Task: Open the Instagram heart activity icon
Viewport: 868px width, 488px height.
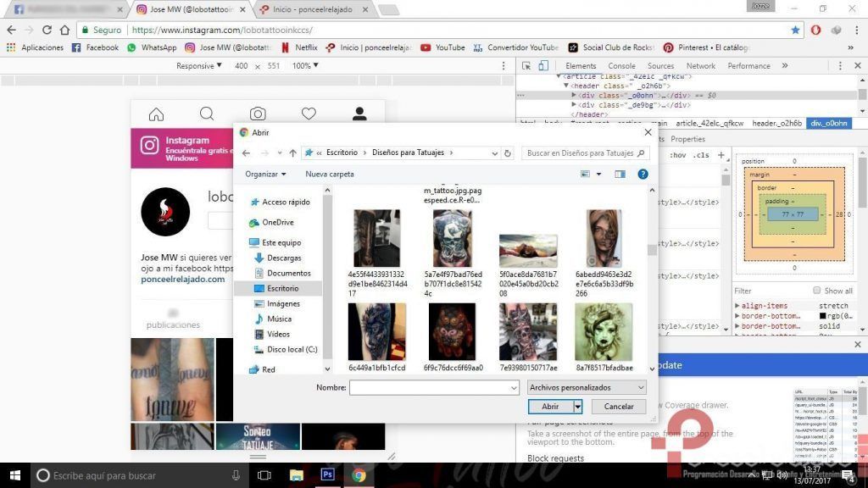Action: click(309, 114)
